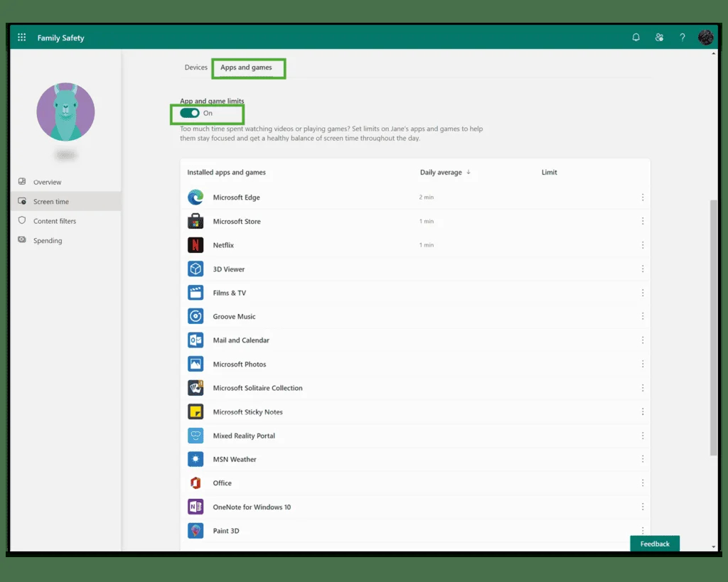Click the llama profile avatar
Image resolution: width=728 pixels, height=582 pixels.
65,112
